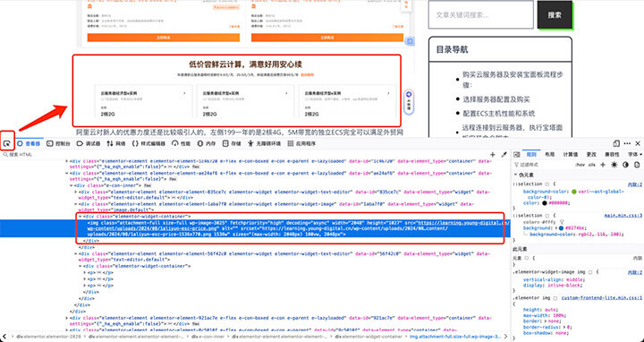Click the black #000000 color swatch
The image size is (644, 342).
click(545, 203)
